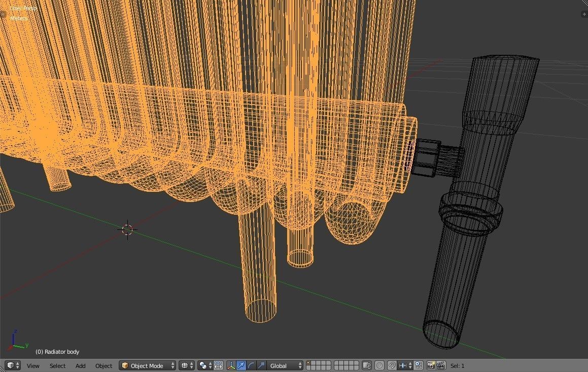Open the Global transform orientation dropdown
This screenshot has width=588, height=372.
click(x=285, y=365)
